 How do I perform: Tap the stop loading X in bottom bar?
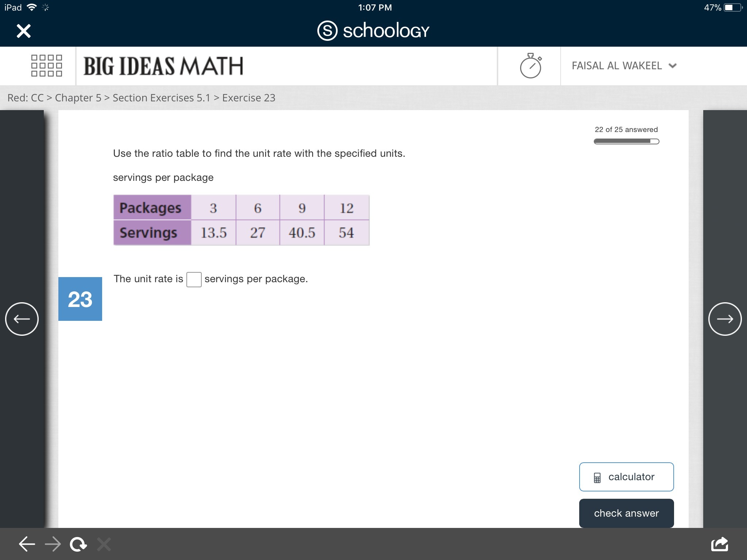click(104, 544)
